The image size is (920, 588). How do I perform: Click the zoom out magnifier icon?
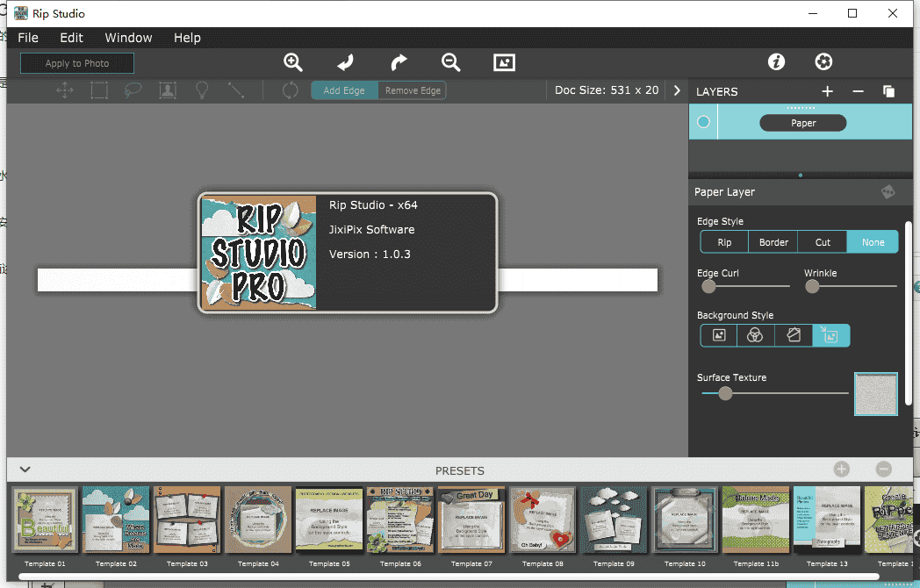[451, 62]
